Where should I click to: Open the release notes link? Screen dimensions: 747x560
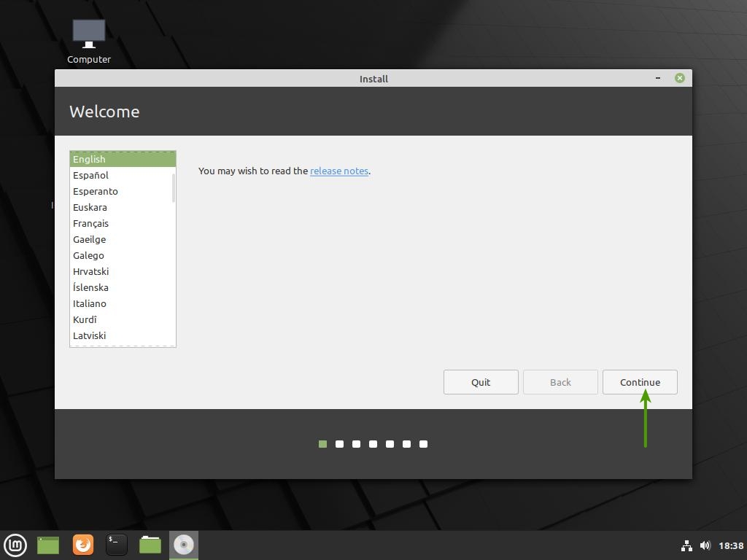coord(339,171)
